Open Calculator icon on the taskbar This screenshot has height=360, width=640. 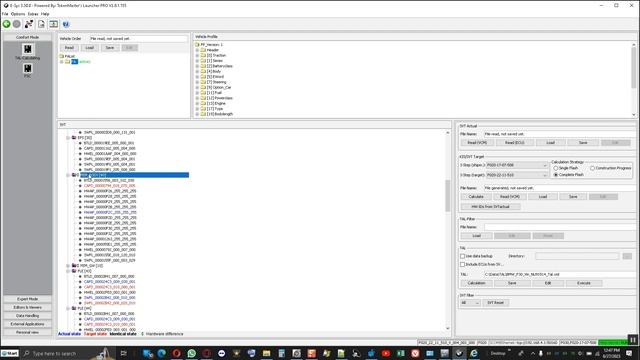click(x=282, y=353)
